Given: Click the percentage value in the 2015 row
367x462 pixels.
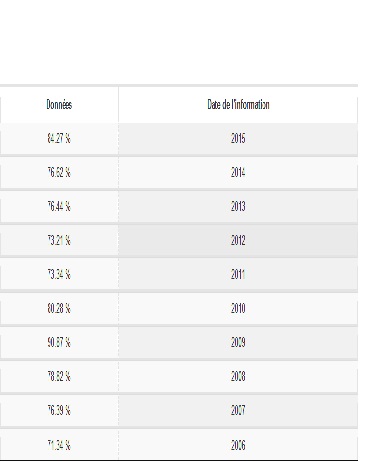Looking at the screenshot, I should 59,138.
